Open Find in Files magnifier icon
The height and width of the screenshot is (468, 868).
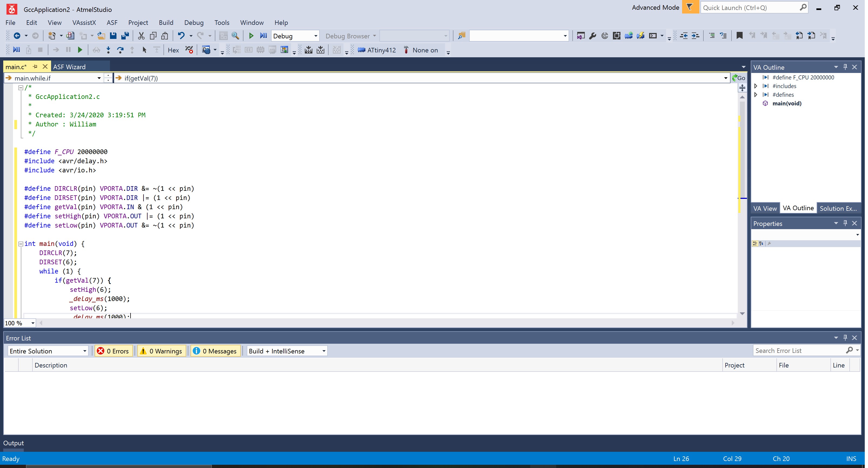tap(236, 35)
